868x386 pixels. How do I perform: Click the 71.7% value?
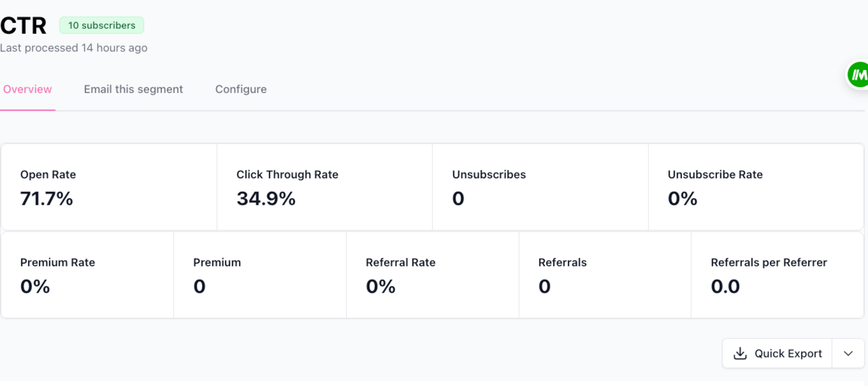46,199
